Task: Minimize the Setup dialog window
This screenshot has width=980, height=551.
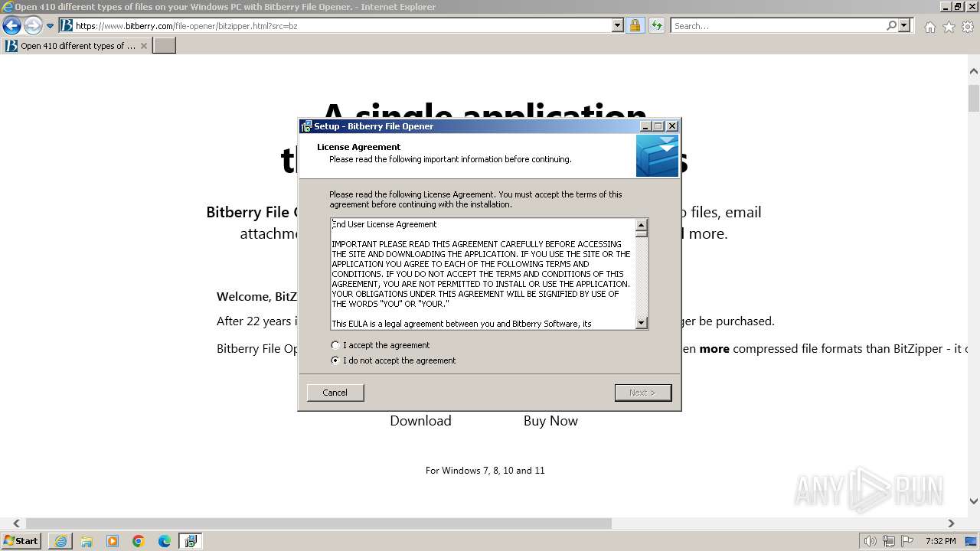Action: tap(645, 126)
